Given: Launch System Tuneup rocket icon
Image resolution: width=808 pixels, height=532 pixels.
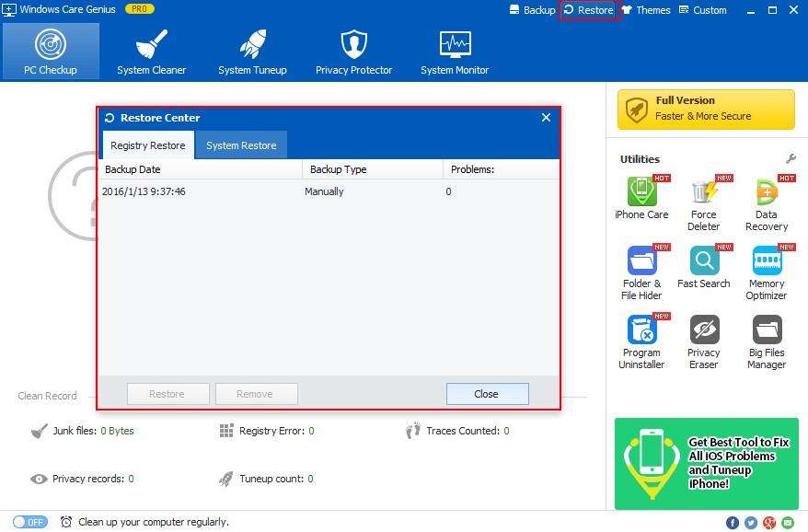Looking at the screenshot, I should pyautogui.click(x=252, y=45).
